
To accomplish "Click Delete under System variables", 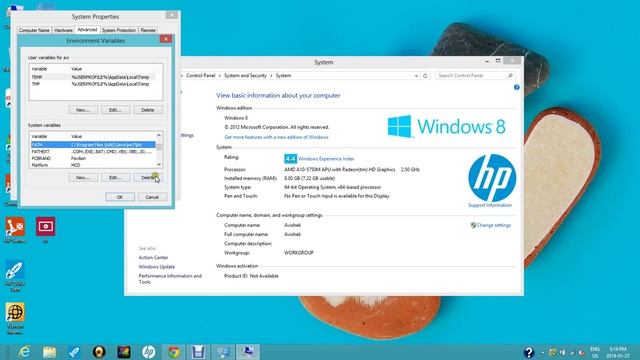I will pyautogui.click(x=148, y=178).
